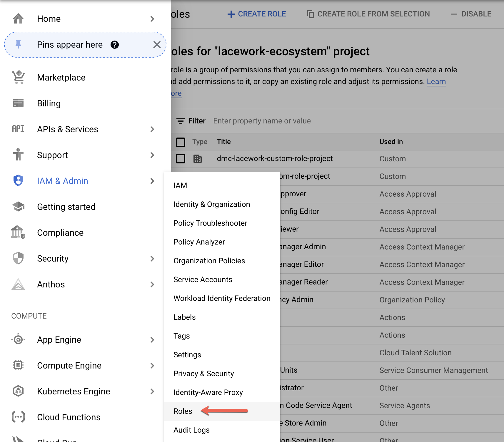Open the pins help question mark

click(114, 45)
